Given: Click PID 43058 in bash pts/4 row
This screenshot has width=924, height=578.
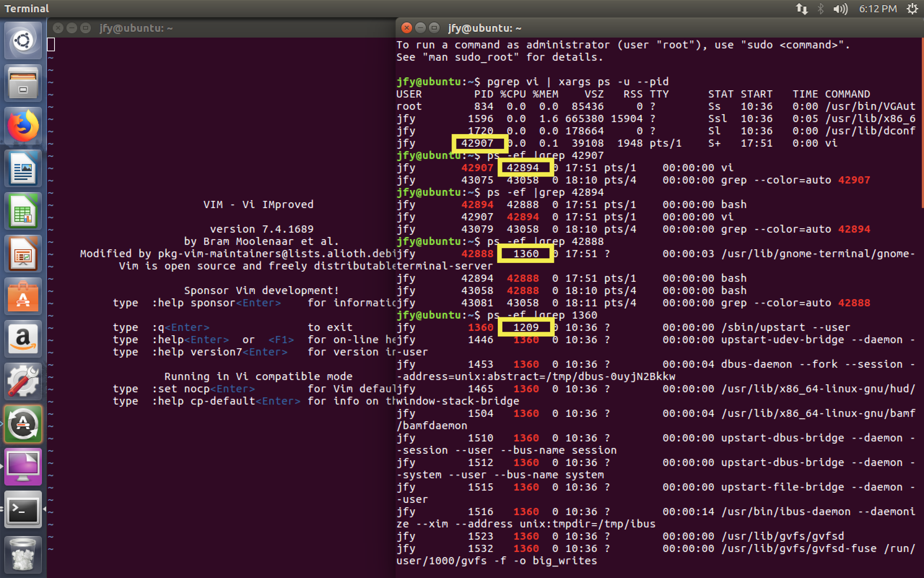Looking at the screenshot, I should tap(477, 290).
